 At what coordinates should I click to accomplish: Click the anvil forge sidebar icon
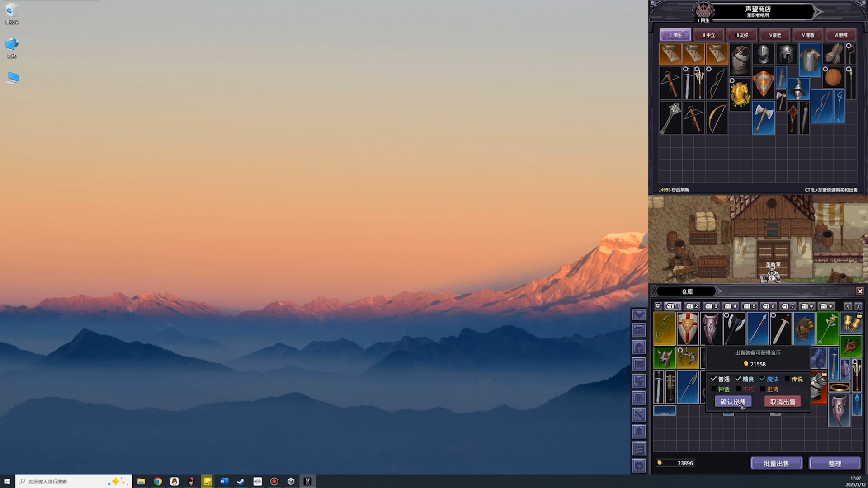(639, 381)
